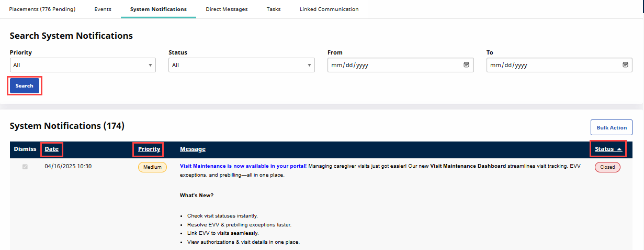
Task: Open the Events tab
Action: pyautogui.click(x=103, y=9)
